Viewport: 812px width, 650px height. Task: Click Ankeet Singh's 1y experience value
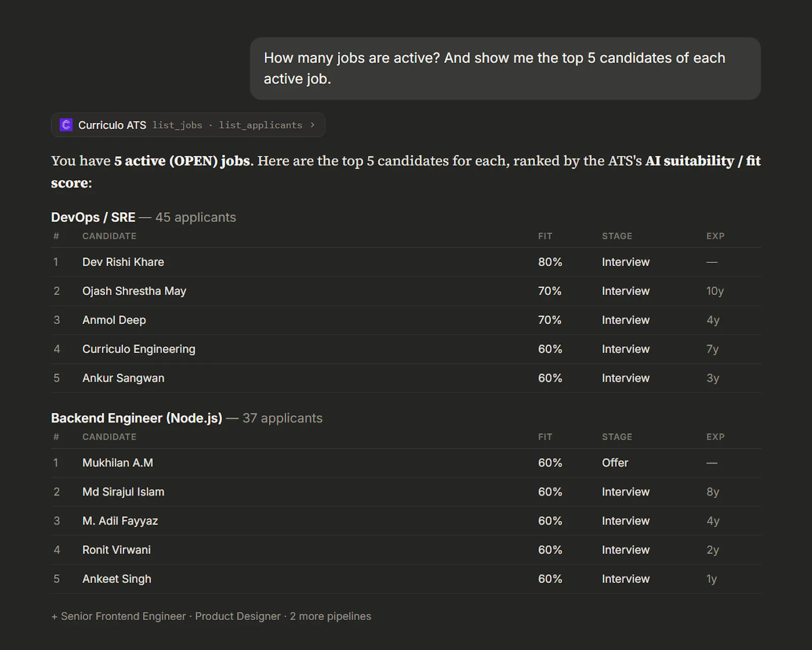[712, 579]
